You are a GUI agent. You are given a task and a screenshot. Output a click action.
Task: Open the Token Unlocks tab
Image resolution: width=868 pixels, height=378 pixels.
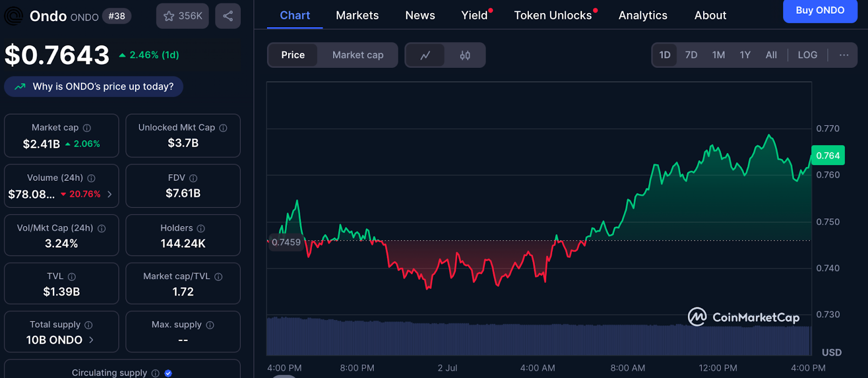(553, 15)
